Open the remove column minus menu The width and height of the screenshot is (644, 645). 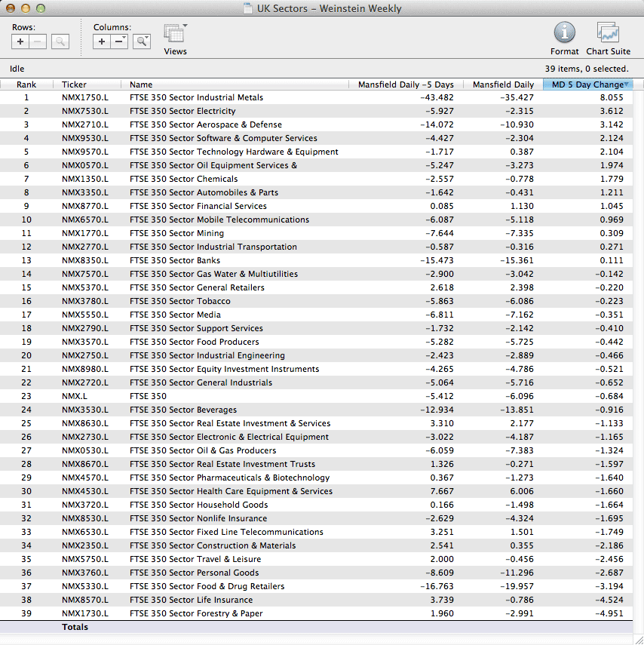pos(120,42)
